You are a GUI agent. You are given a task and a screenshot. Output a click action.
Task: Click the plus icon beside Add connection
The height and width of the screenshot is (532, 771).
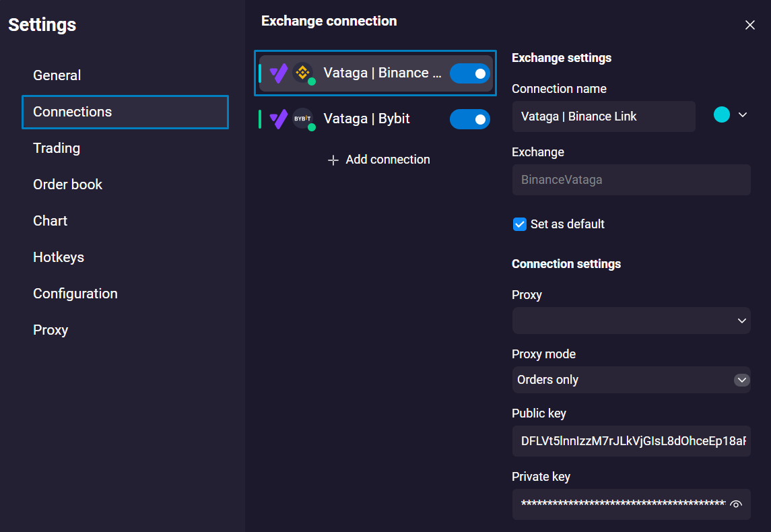pos(333,160)
